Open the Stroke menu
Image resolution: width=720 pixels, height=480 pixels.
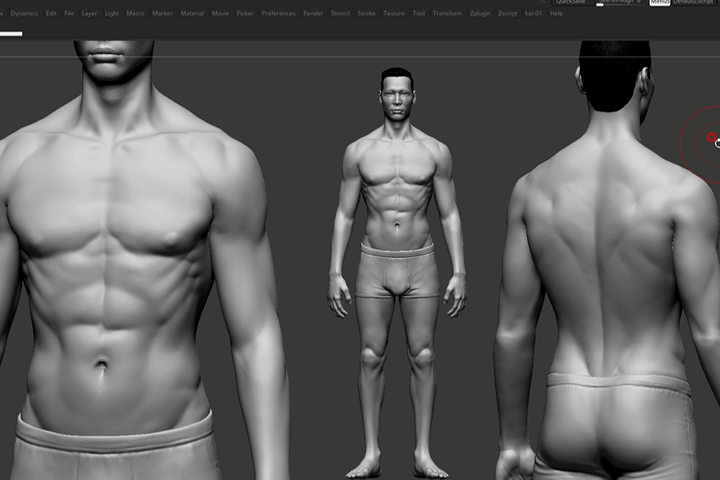point(366,13)
